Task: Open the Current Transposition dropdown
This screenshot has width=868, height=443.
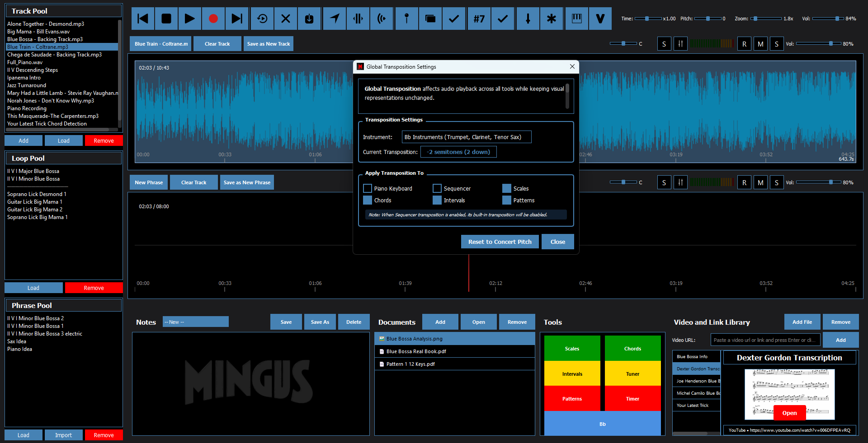Action: click(x=458, y=152)
